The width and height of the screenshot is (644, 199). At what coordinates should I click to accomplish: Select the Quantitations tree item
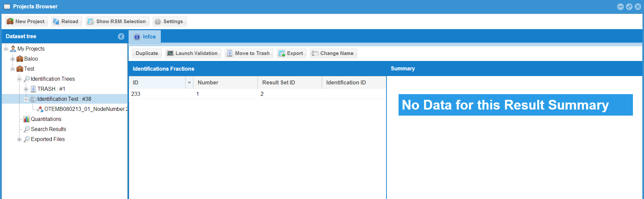[46, 119]
